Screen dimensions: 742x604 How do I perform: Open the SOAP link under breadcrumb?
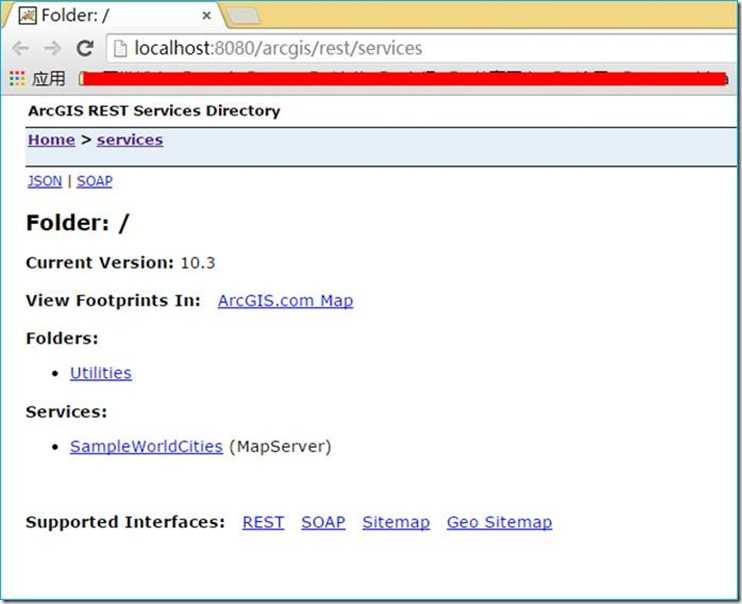pos(95,181)
